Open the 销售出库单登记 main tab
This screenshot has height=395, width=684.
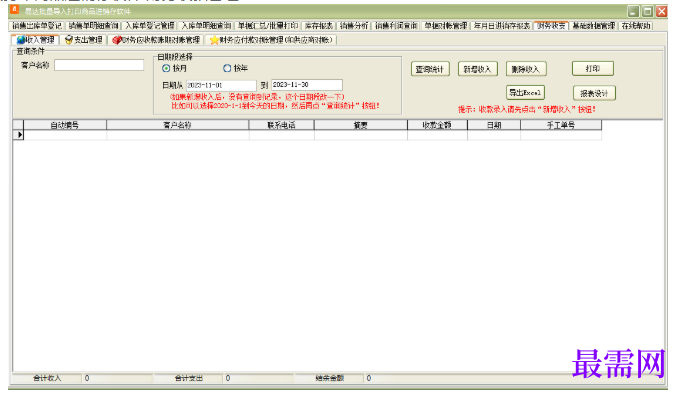click(x=37, y=26)
